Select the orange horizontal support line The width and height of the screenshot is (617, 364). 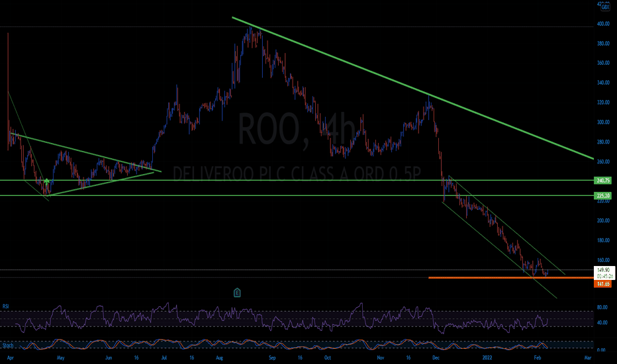tap(511, 278)
